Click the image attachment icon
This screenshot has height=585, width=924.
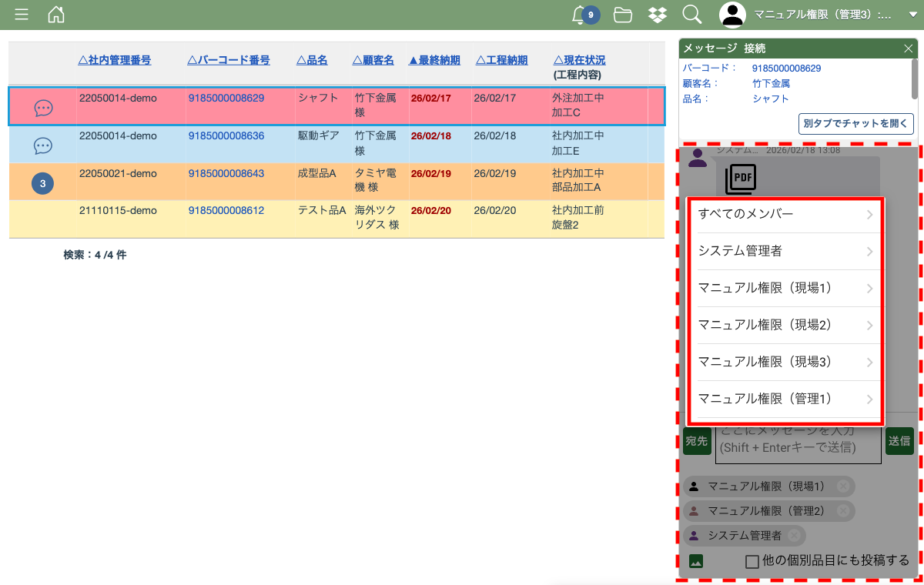(x=696, y=561)
